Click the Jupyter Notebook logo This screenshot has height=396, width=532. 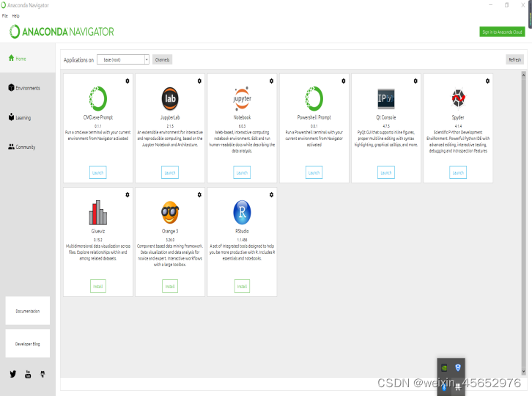point(242,98)
